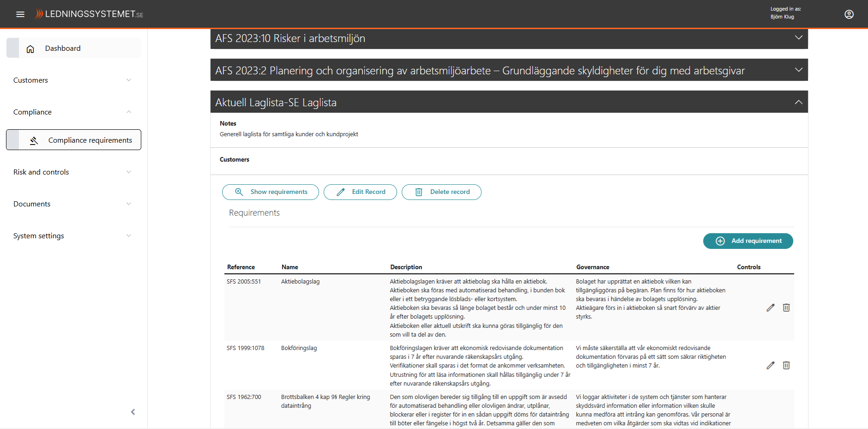This screenshot has height=429, width=868.
Task: Click the Add requirement button
Action: pyautogui.click(x=747, y=241)
